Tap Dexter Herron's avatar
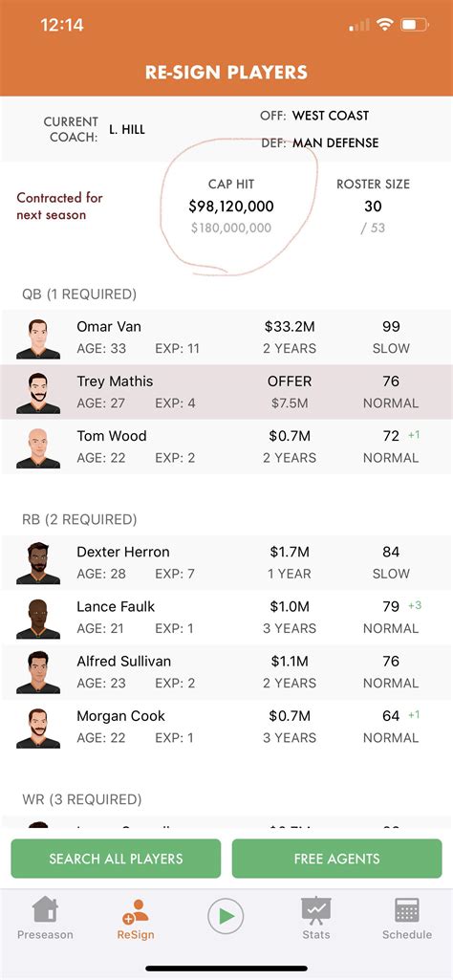 pos(38,563)
